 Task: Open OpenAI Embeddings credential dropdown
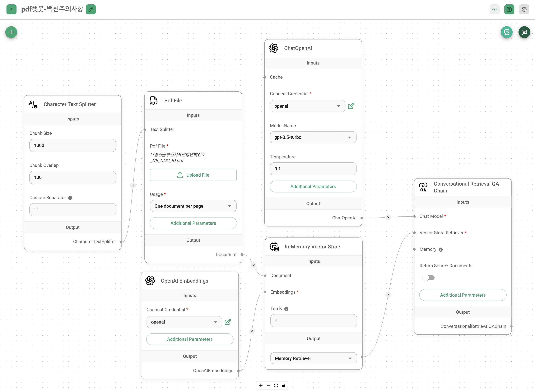(x=184, y=322)
